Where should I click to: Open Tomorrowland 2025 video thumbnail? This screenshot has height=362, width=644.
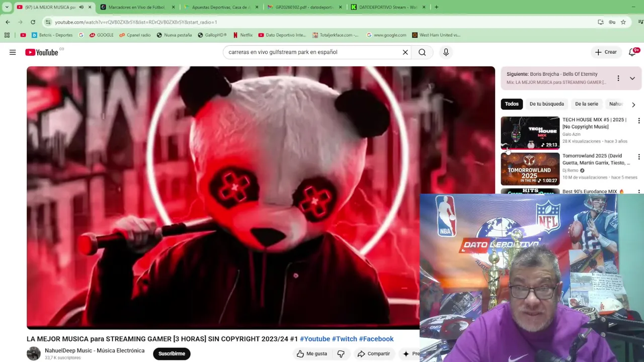pyautogui.click(x=530, y=169)
